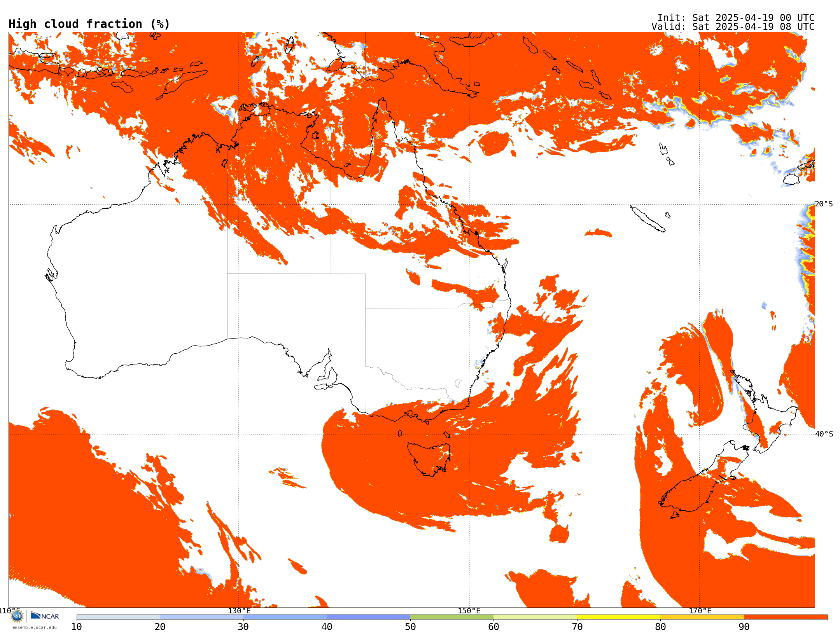840x632 pixels.
Task: Click the '170°E' longitude label
Action: coord(700,611)
